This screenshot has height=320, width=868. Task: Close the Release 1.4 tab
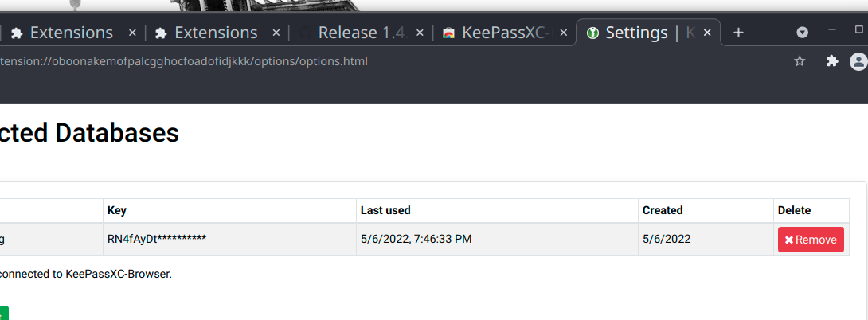pyautogui.click(x=420, y=33)
